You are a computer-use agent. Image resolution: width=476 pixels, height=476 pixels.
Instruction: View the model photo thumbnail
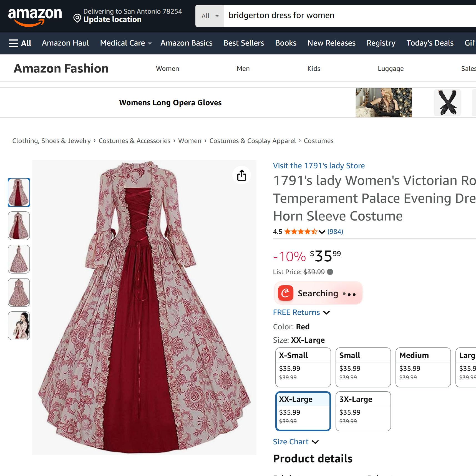(x=19, y=326)
